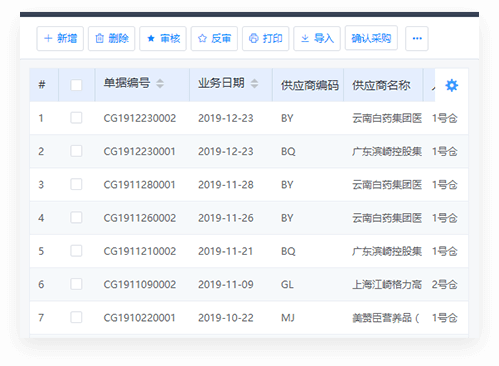Screen dimensions: 499x366
Task: Click supplier code GL cell
Action: click(287, 285)
